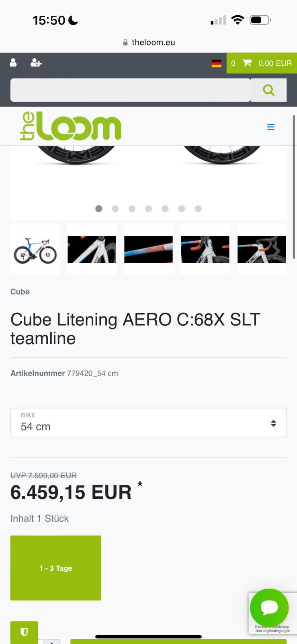
Task: Focus the product search input field
Action: pyautogui.click(x=131, y=90)
